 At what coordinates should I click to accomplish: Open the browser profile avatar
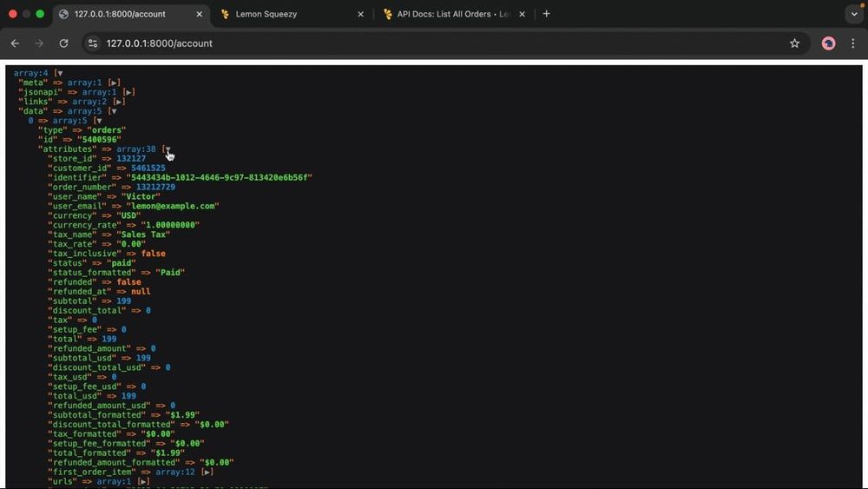[828, 43]
